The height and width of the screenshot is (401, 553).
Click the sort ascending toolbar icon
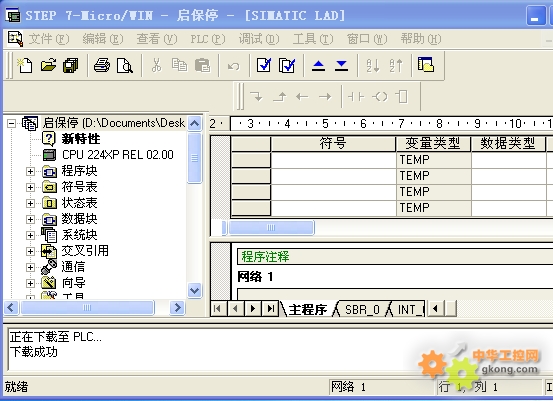pos(373,65)
